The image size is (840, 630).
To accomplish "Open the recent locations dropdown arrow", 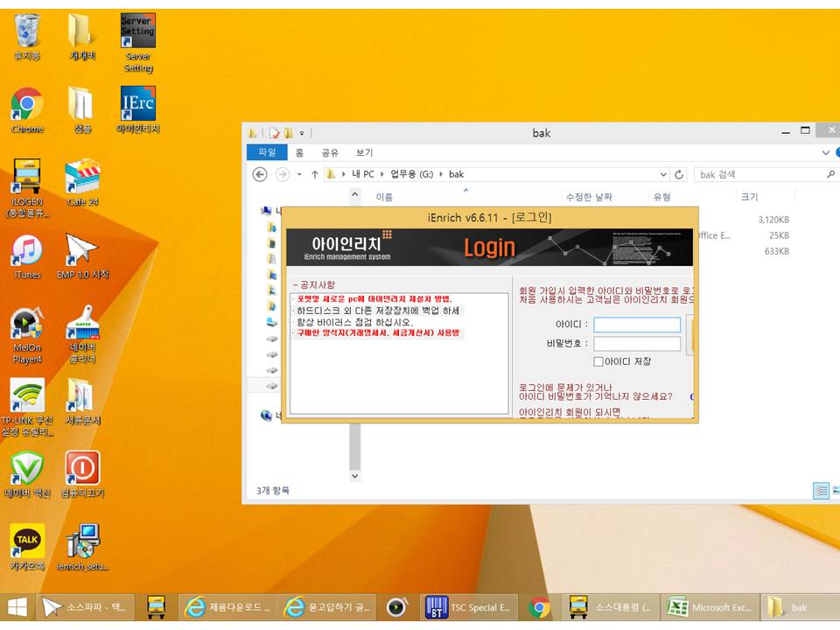I will tap(299, 175).
